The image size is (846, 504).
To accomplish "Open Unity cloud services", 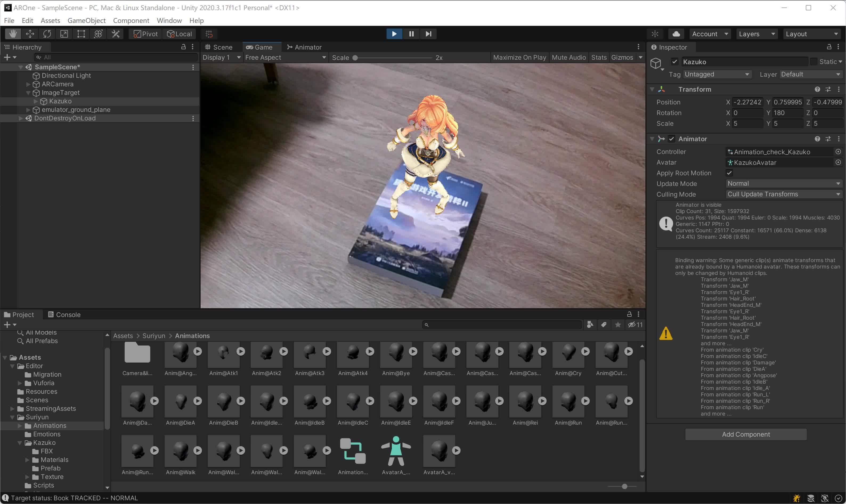I will [x=676, y=34].
